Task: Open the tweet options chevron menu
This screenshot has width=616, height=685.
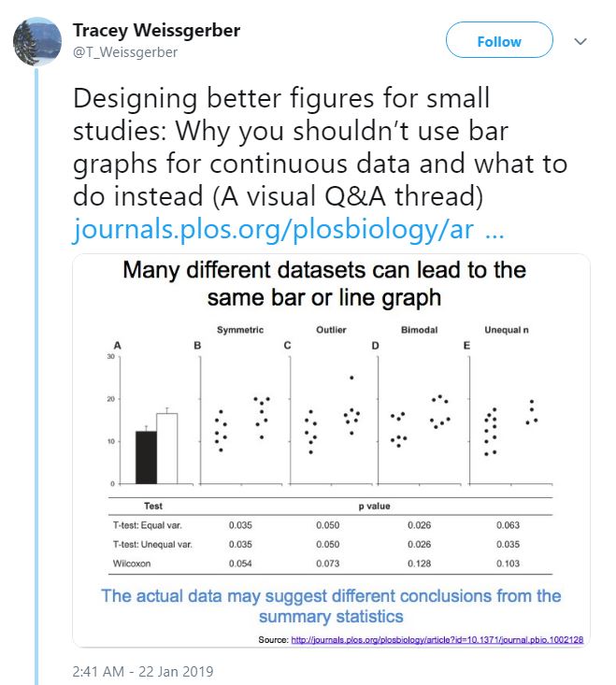Action: [580, 41]
